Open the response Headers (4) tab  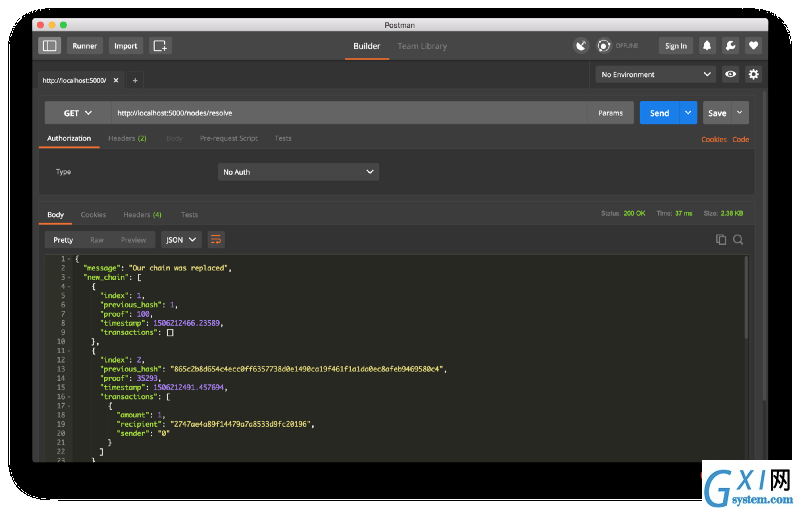pos(142,215)
